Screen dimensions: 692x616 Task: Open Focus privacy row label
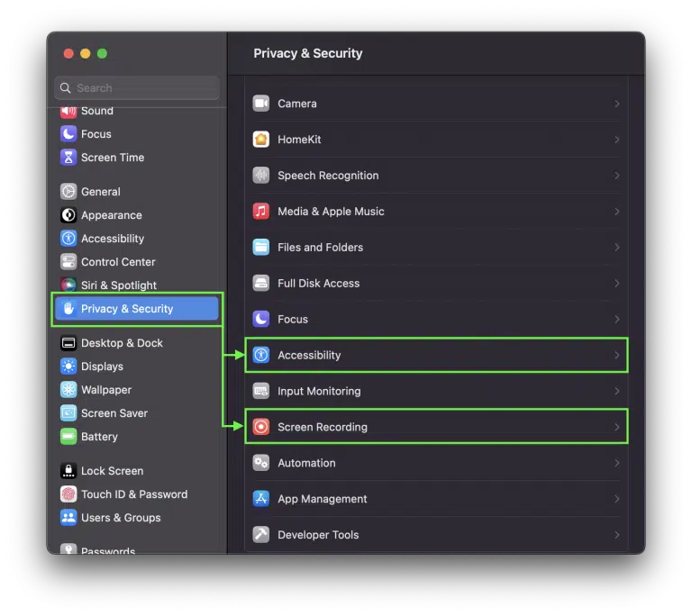point(293,319)
